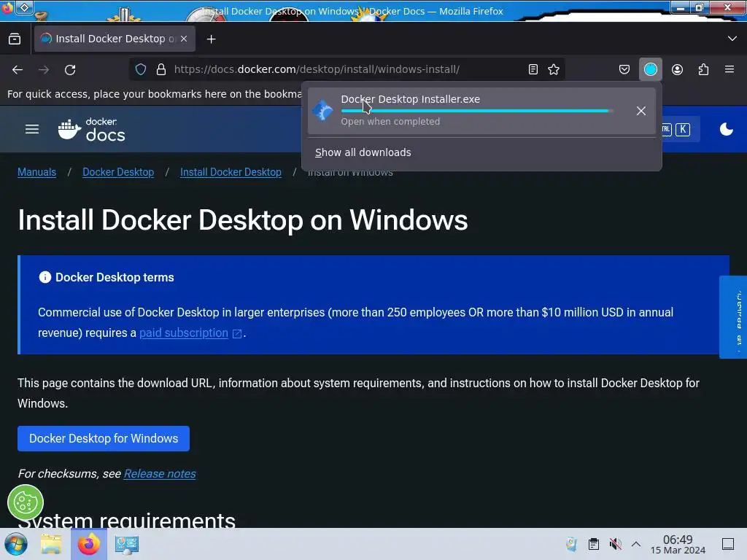Viewport: 747px width, 560px height.
Task: Open the Firefox application hamburger menu
Action: pyautogui.click(x=729, y=69)
